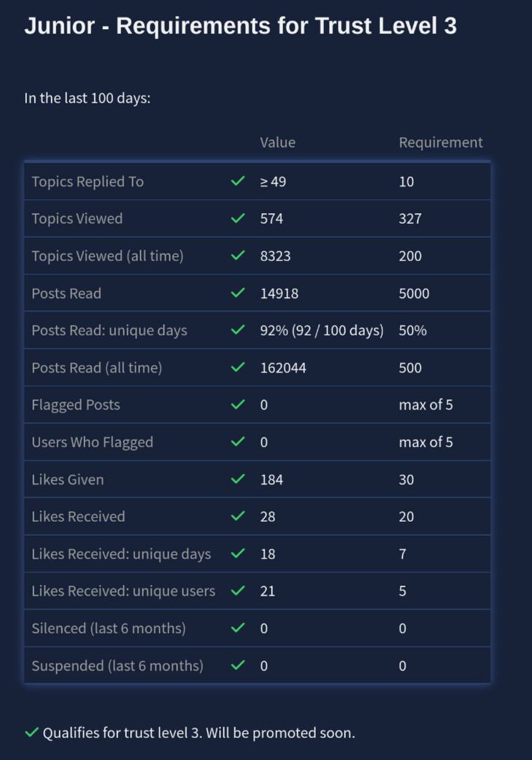Click the Posts Read (all time) checkmark
The height and width of the screenshot is (760, 532).
(237, 367)
